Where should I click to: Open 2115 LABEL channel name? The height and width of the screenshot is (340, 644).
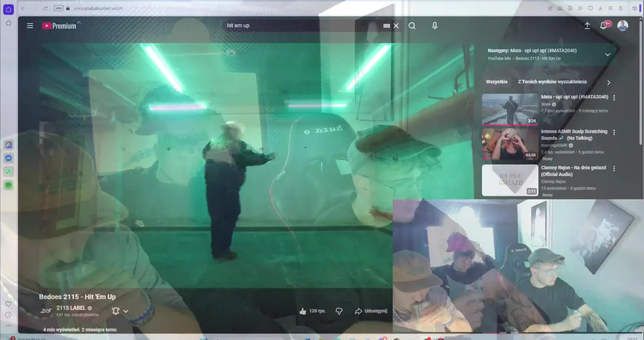(x=71, y=308)
